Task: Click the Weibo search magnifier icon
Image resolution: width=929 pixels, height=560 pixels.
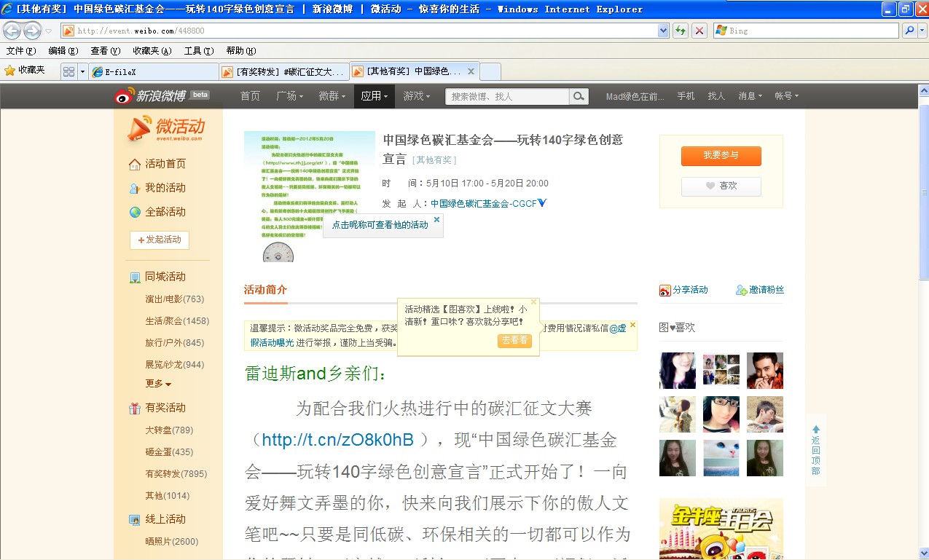Action: point(579,96)
